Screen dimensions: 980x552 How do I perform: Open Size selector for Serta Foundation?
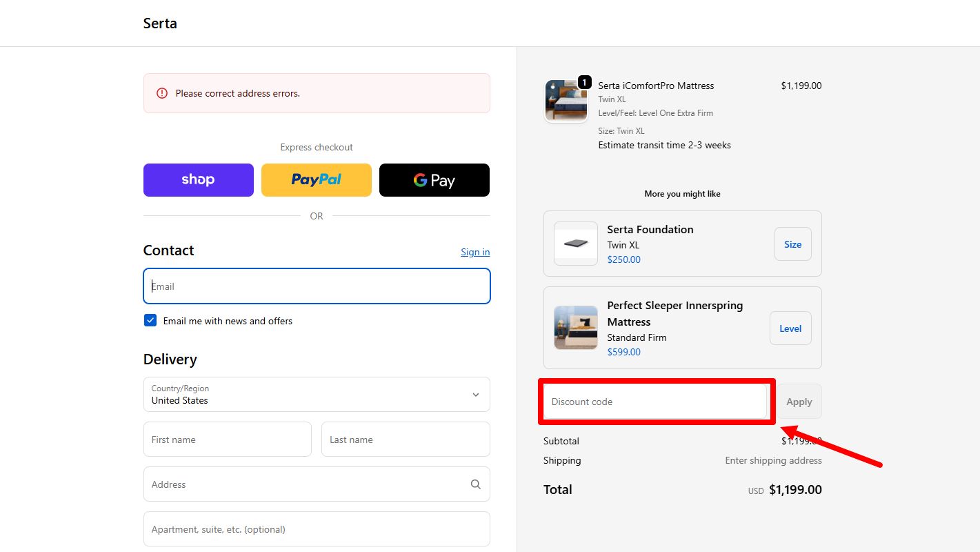(793, 244)
